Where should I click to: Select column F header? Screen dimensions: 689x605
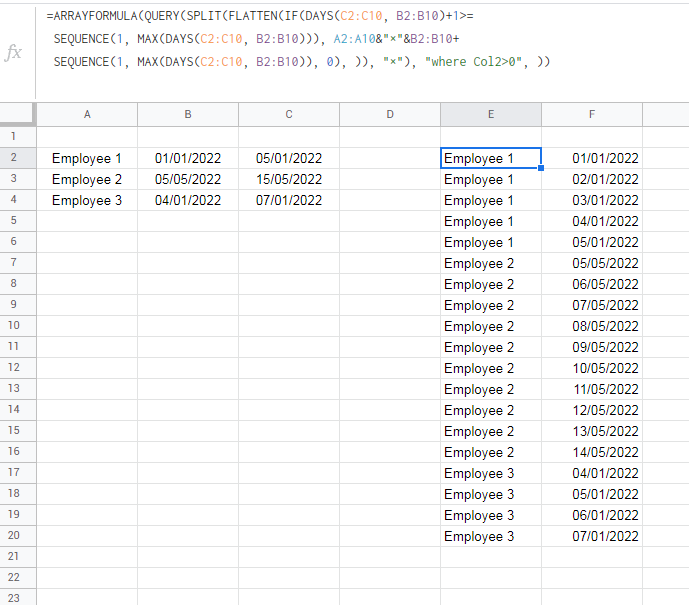(x=592, y=115)
